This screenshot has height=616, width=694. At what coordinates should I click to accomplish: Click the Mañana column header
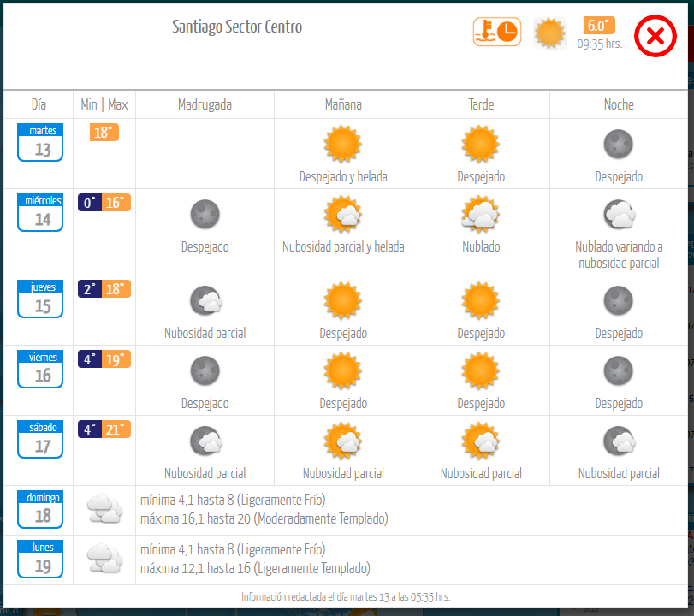tap(343, 104)
